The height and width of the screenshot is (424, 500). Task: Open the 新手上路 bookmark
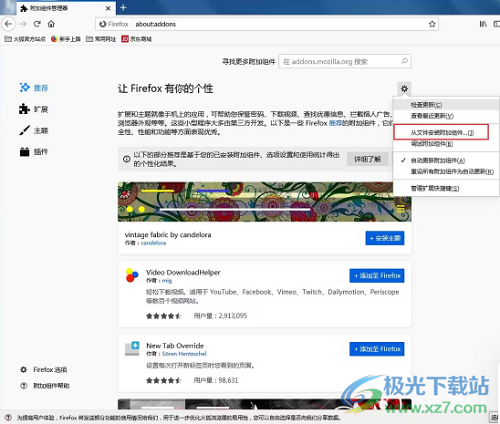(66, 39)
